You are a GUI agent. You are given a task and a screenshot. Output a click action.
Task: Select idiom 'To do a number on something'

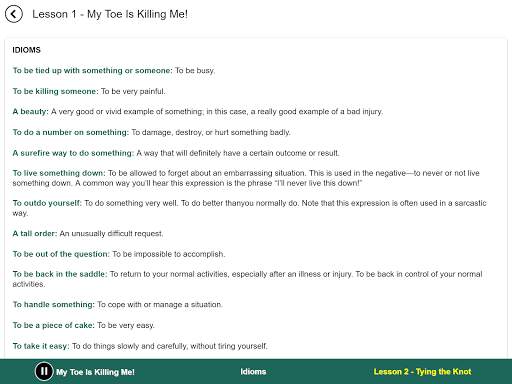click(x=71, y=132)
